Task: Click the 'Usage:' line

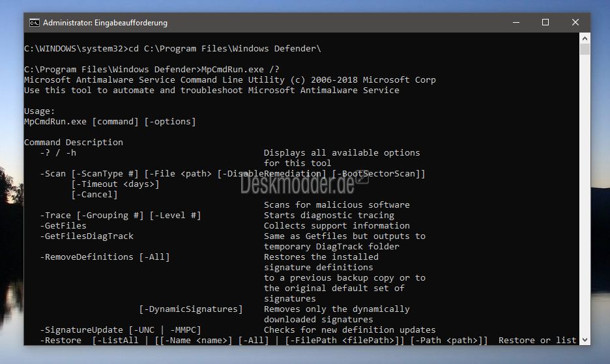Action: pyautogui.click(x=40, y=111)
